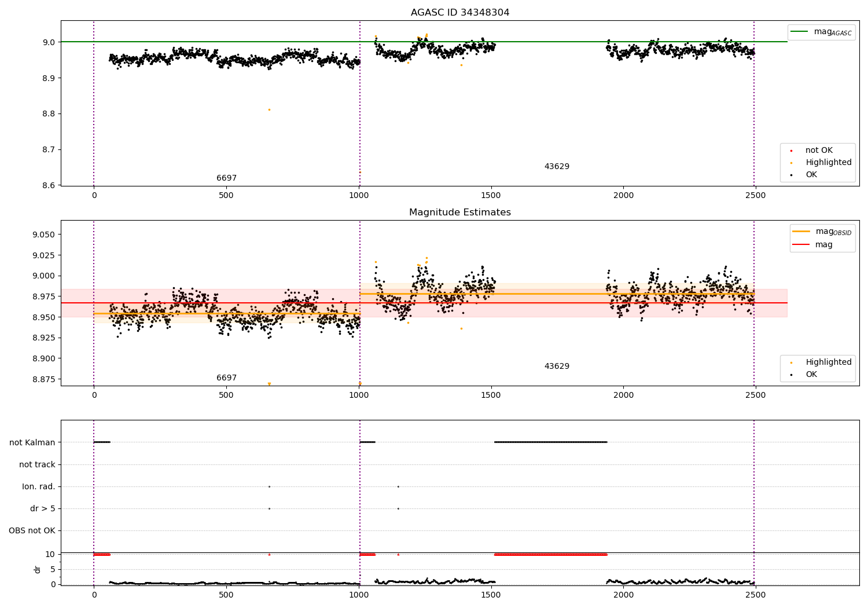
Task: Click the '1500' x-tick under the top plot
Action: tap(491, 196)
